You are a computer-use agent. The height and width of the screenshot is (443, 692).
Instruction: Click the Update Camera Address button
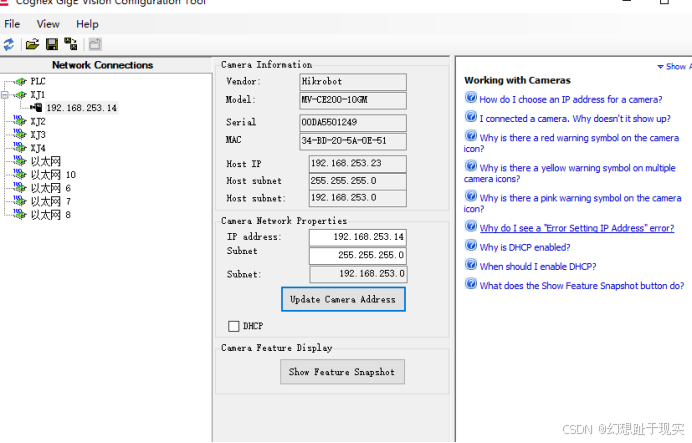[343, 299]
